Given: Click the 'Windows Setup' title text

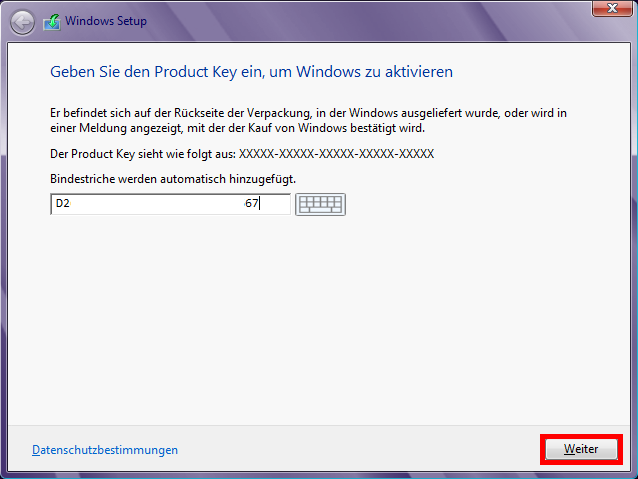Looking at the screenshot, I should [106, 21].
